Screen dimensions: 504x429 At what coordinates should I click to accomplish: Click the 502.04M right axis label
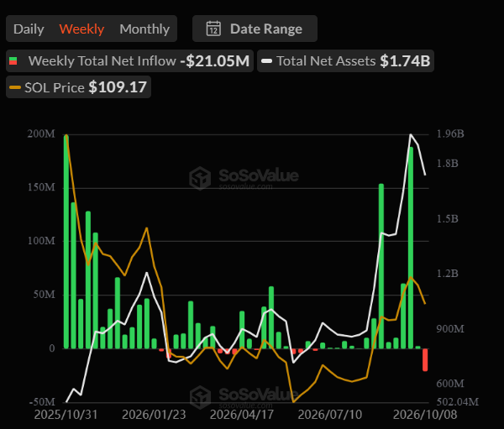click(x=458, y=402)
